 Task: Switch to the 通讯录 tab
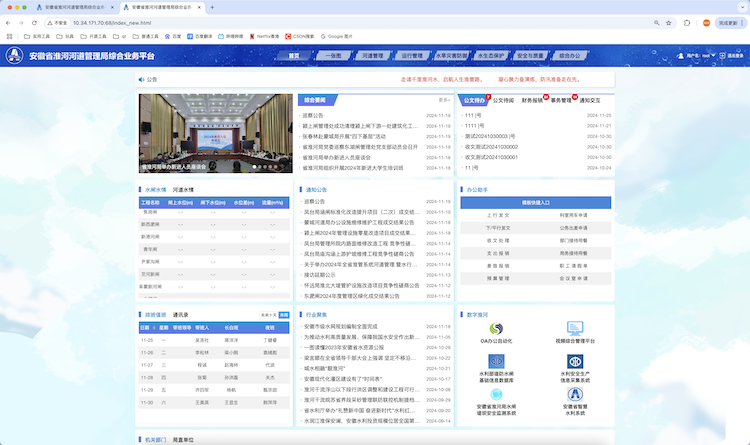[x=181, y=315]
